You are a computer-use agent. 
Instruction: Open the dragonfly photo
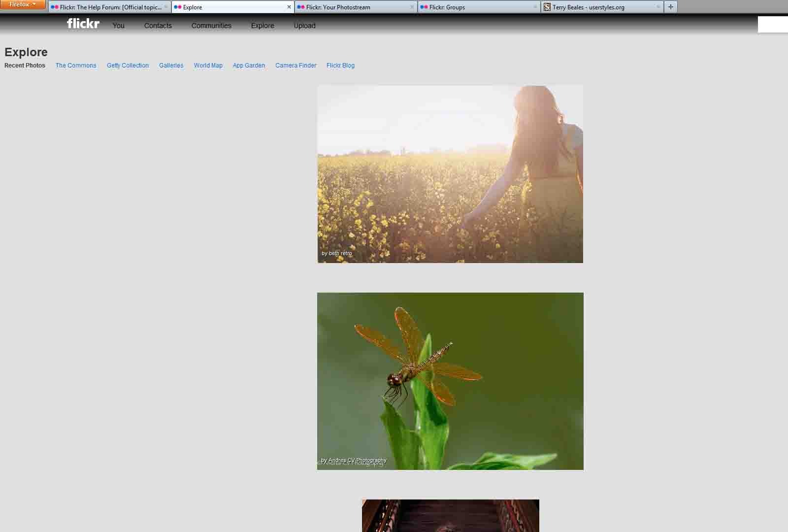[450, 381]
